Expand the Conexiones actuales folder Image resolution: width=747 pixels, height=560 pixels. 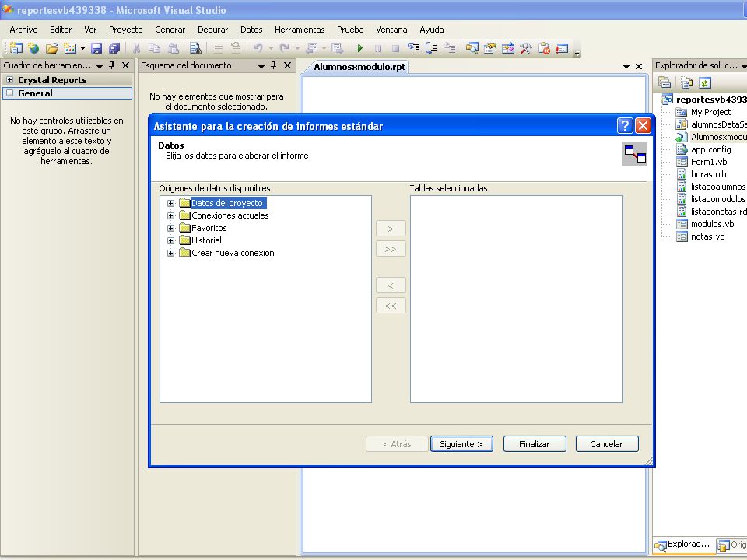point(170,215)
